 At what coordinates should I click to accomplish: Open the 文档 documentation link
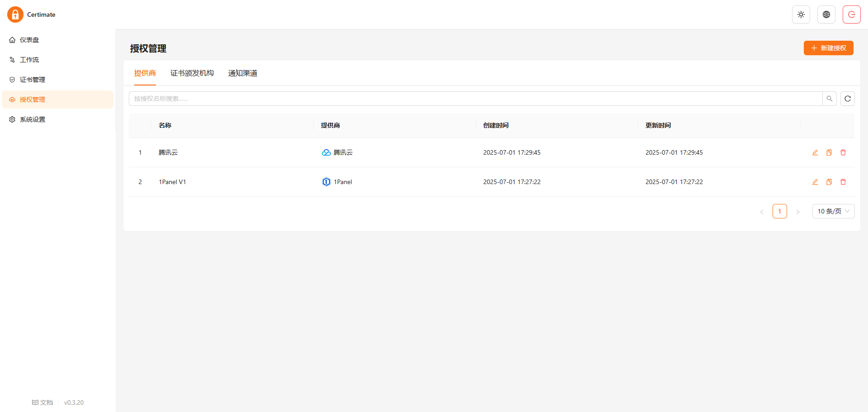tap(42, 403)
